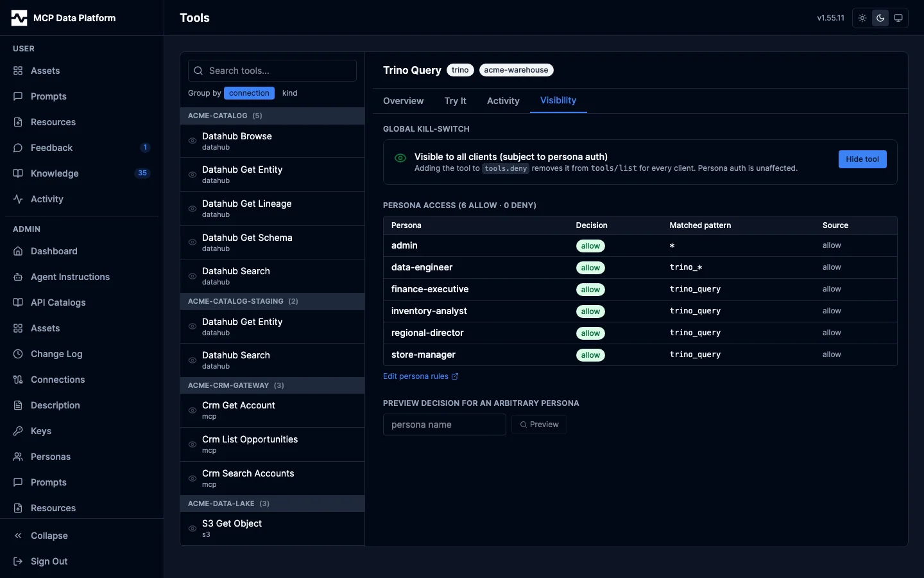Open user Prompts via its chat icon
This screenshot has width=924, height=578.
18,96
